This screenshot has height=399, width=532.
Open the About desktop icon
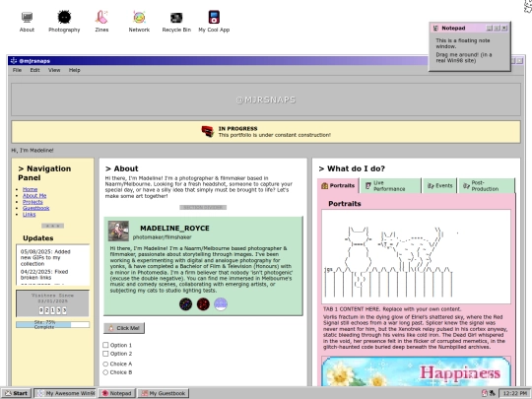(27, 22)
